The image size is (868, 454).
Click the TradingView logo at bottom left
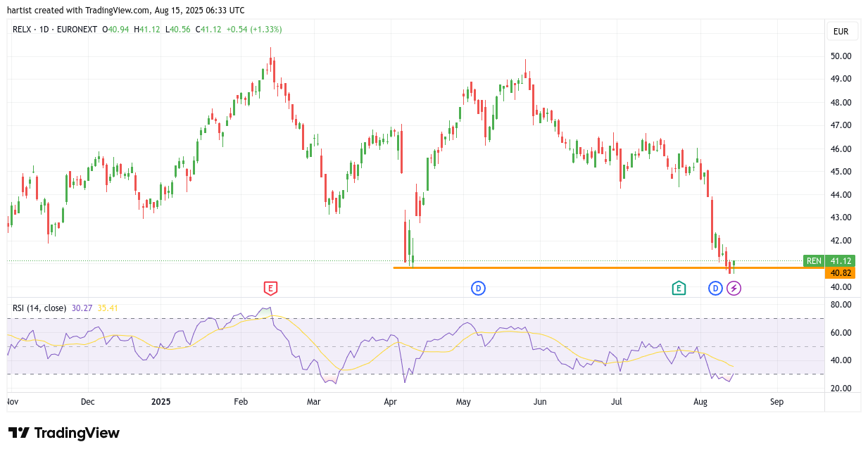pos(63,433)
